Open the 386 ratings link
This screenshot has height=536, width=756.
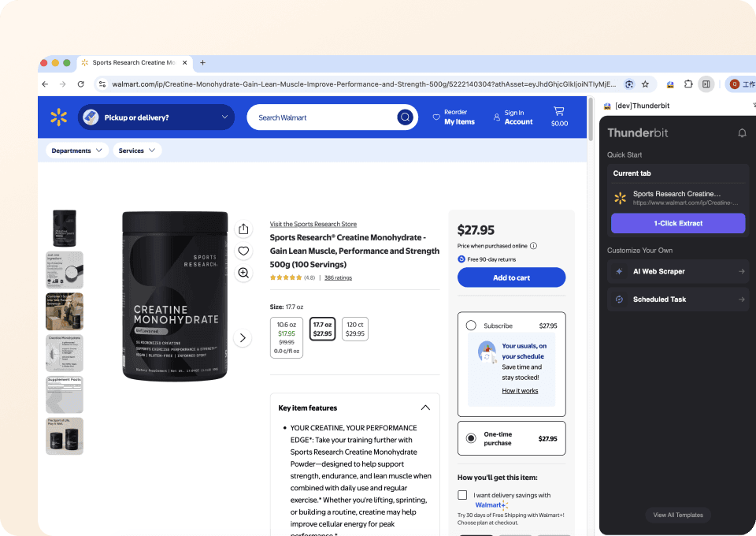(x=338, y=277)
